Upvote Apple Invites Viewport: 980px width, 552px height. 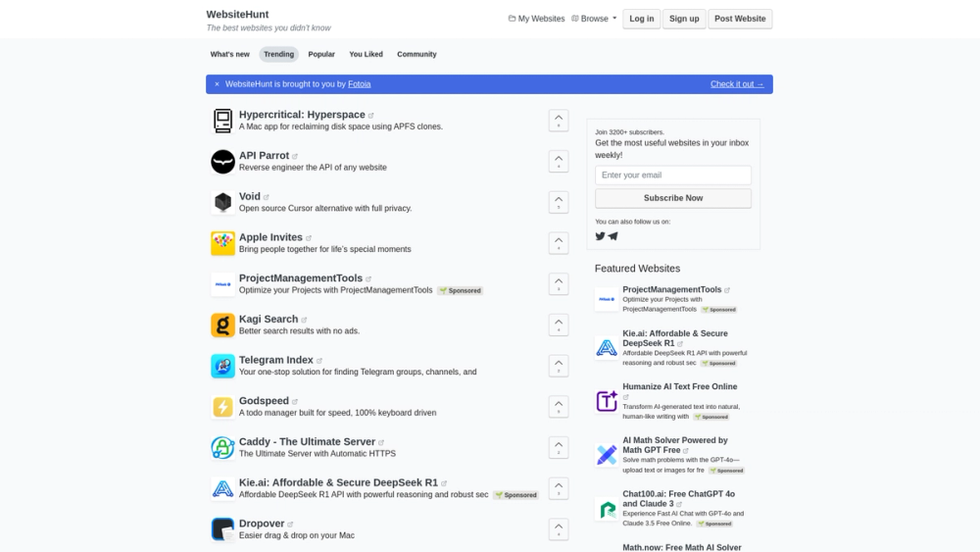(x=559, y=243)
